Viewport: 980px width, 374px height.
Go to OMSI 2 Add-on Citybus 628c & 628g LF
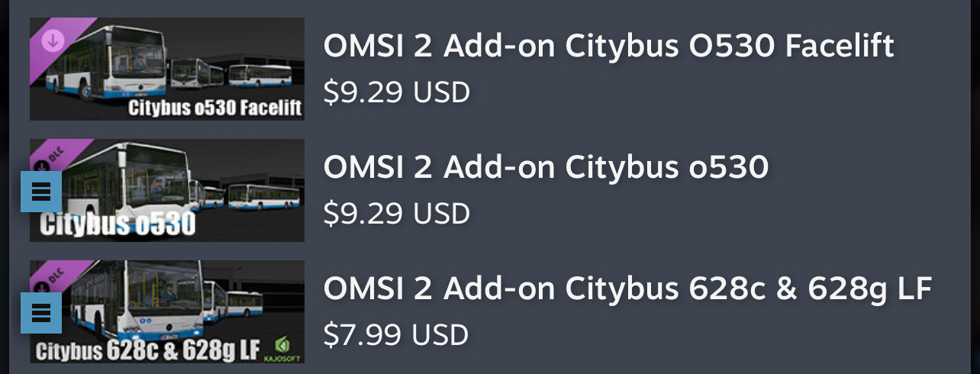(x=627, y=289)
